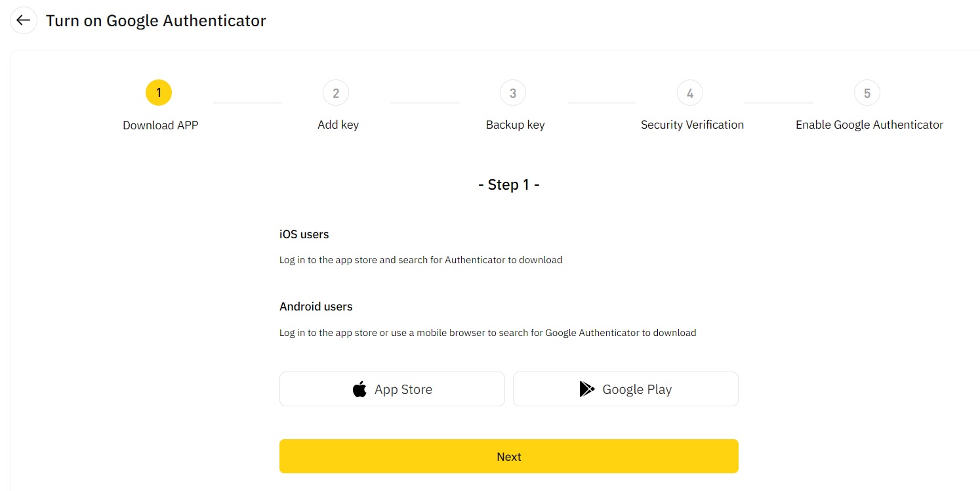This screenshot has width=980, height=491.
Task: Click the Google Play triangle icon
Action: pos(587,389)
